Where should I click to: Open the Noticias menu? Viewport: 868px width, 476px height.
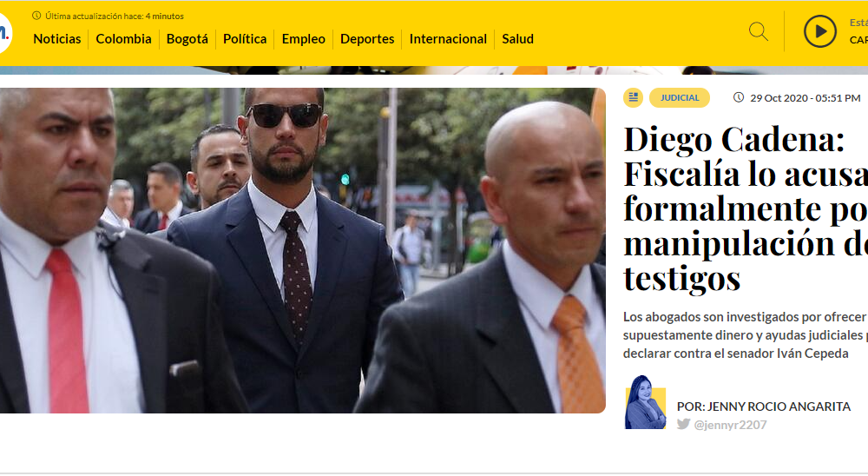pyautogui.click(x=57, y=39)
